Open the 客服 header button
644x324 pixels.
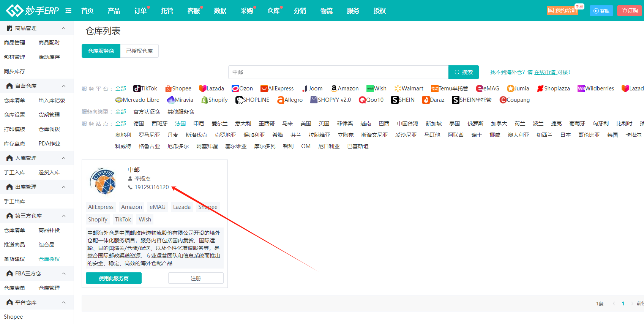[x=601, y=11]
